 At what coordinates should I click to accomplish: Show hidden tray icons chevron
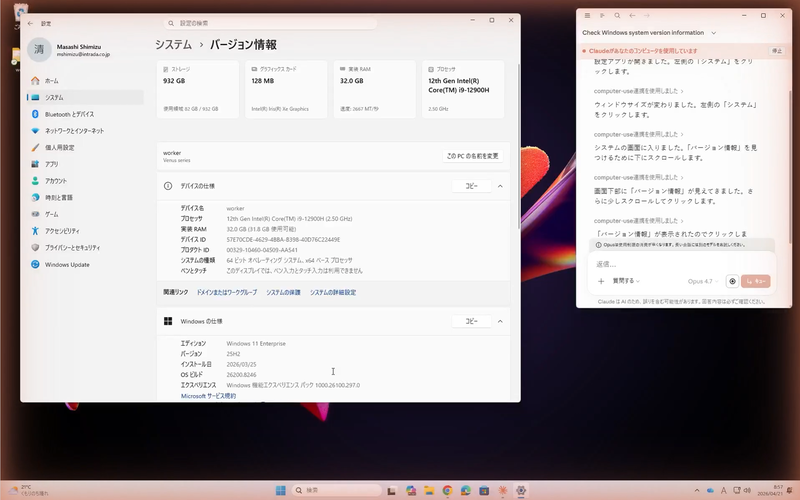tap(697, 490)
